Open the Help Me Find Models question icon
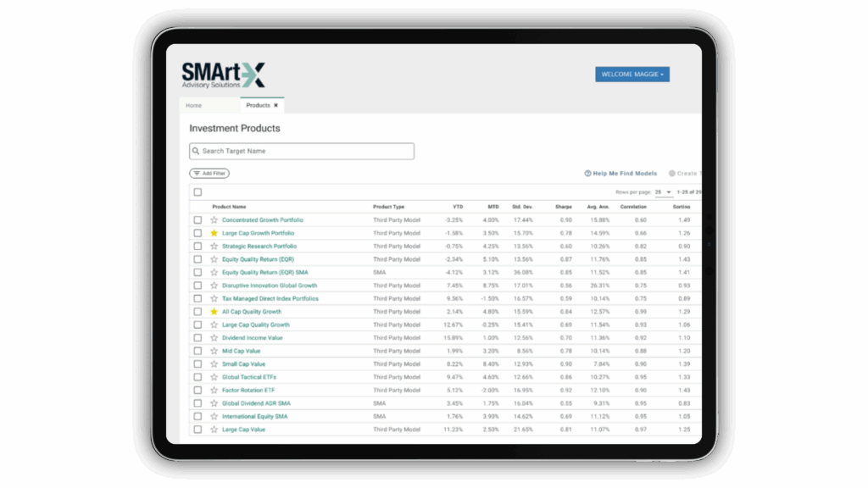The image size is (868, 488). [586, 174]
